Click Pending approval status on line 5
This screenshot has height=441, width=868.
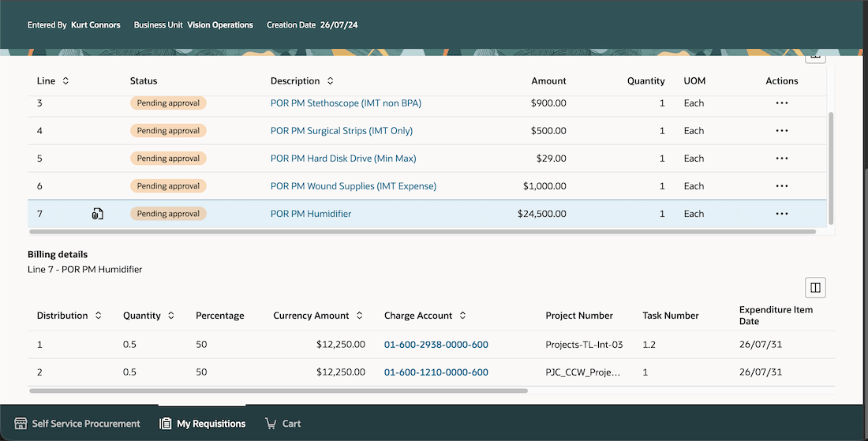pos(168,159)
